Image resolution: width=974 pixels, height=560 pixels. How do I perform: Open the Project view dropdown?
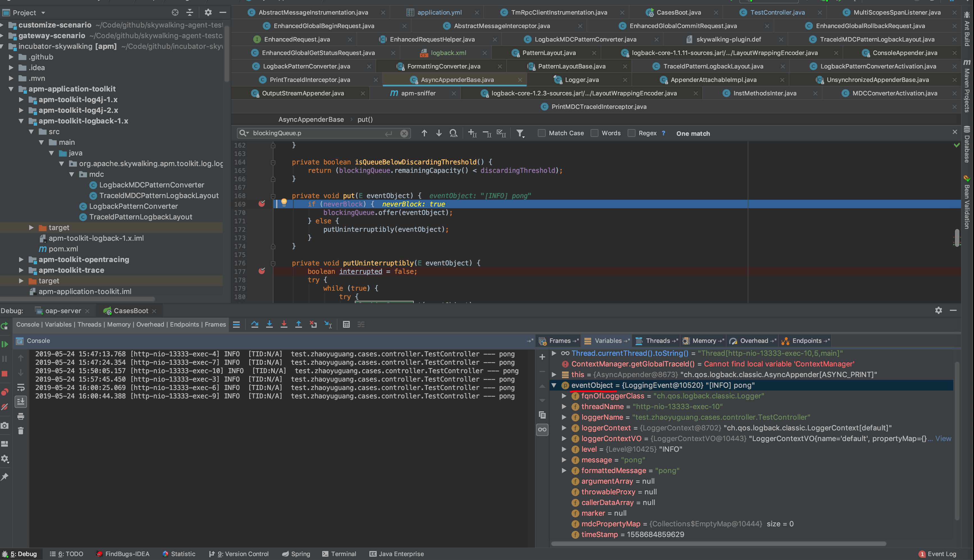(x=43, y=13)
